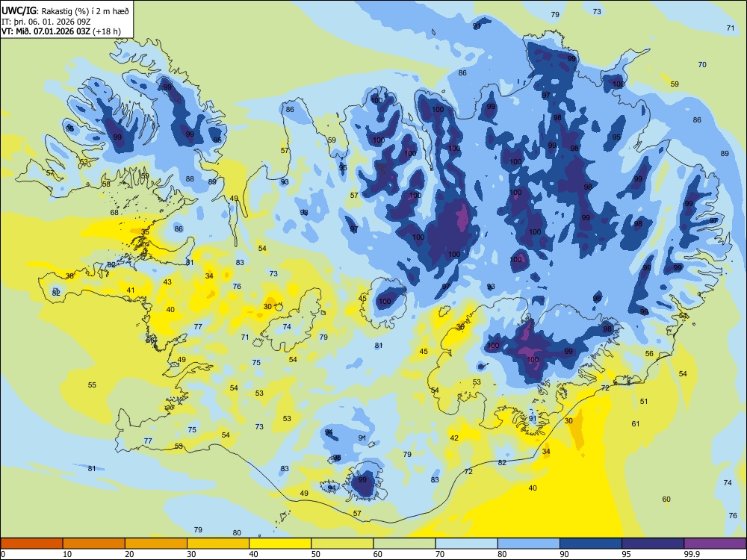Screen dimensions: 747x560
Task: Click the map value '51'
Action: tap(644, 402)
